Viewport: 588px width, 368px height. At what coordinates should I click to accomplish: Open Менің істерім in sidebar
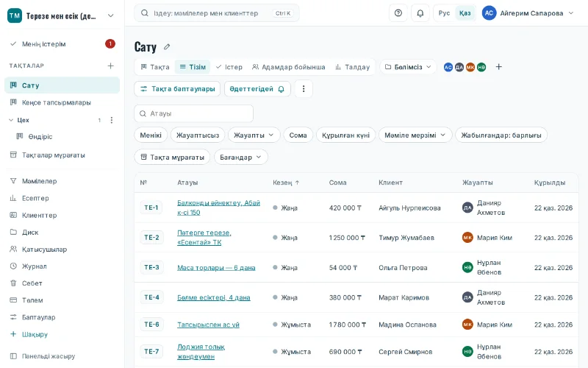[x=62, y=44]
